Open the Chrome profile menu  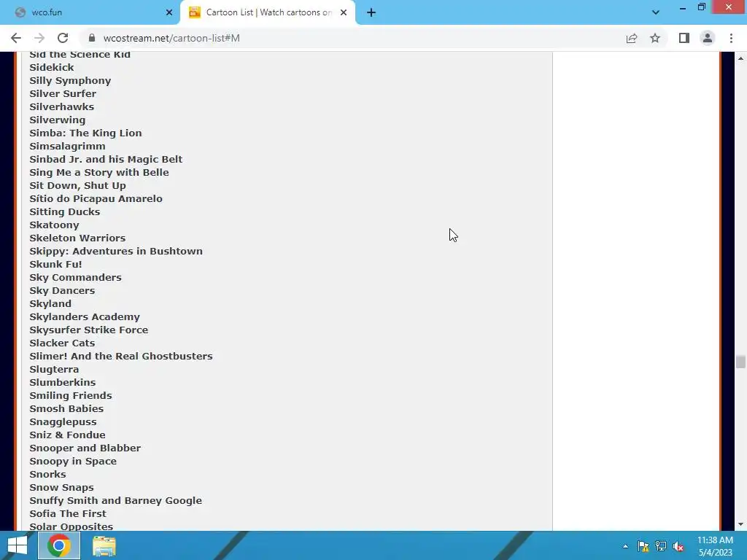pos(708,38)
